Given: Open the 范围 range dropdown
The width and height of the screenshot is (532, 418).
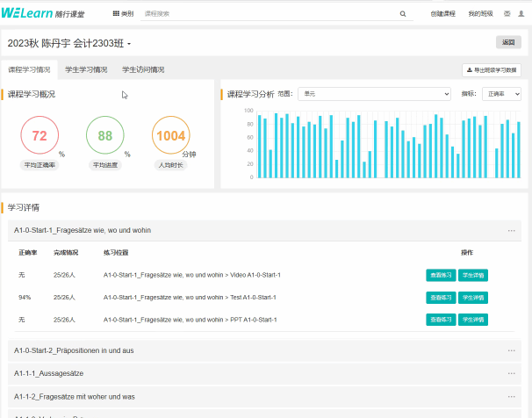Looking at the screenshot, I should click(373, 93).
